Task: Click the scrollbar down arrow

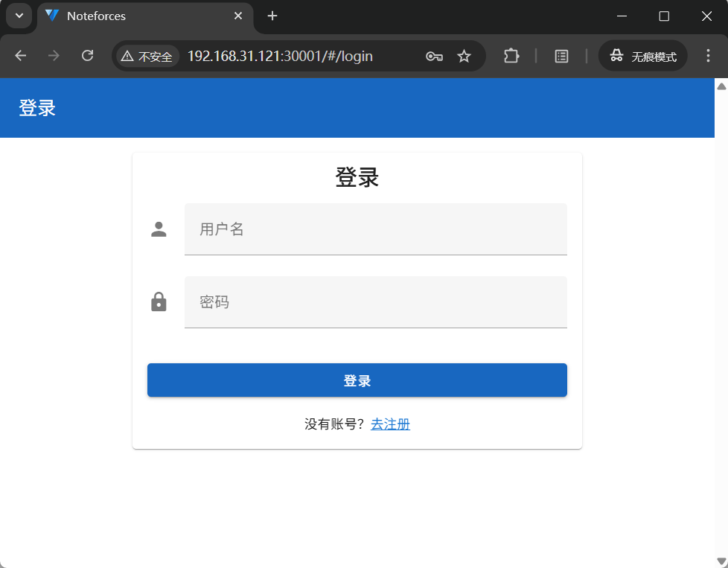Action: point(721,561)
